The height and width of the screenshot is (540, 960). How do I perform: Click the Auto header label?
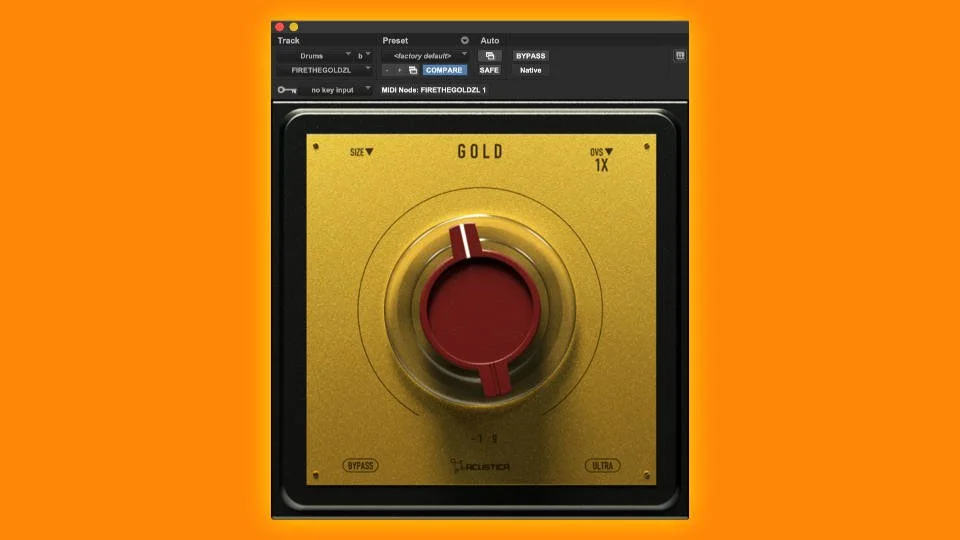pos(490,40)
